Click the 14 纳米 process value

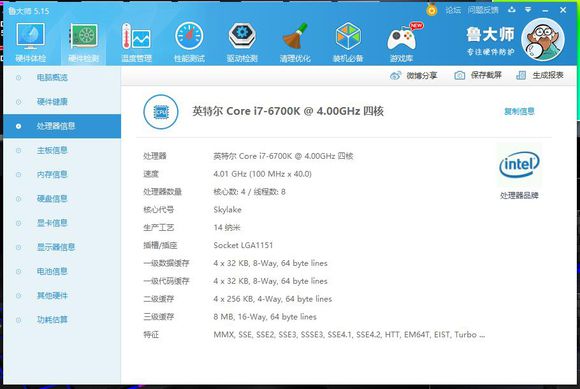pos(226,227)
